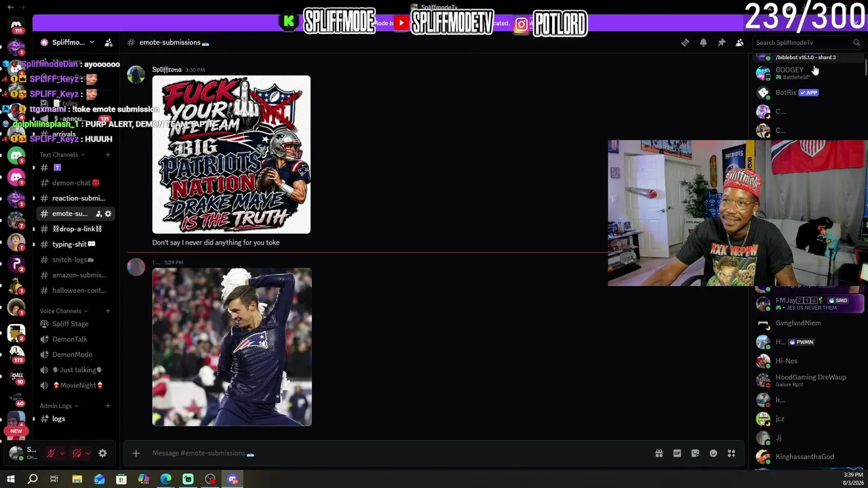Open the Big Patriots Nation image
The height and width of the screenshot is (488, 868).
[x=231, y=155]
